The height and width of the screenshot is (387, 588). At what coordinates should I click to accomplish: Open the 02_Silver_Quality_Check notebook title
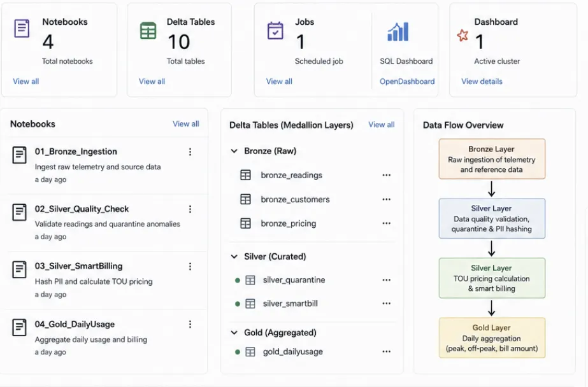click(x=82, y=209)
